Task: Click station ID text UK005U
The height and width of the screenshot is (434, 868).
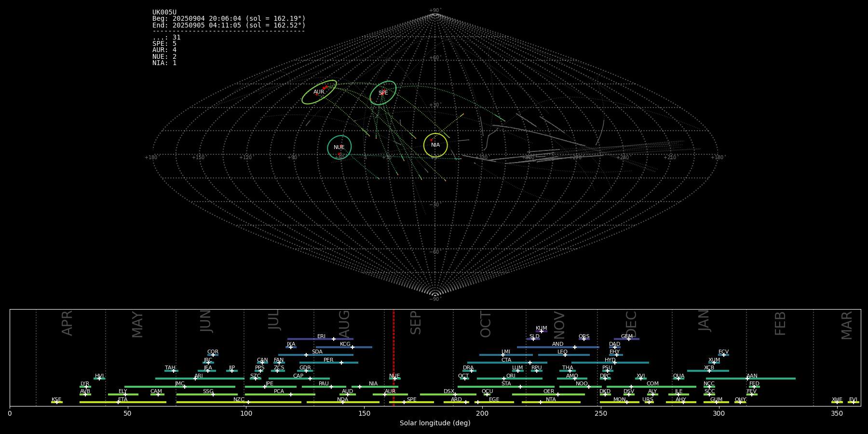Action: pos(164,13)
